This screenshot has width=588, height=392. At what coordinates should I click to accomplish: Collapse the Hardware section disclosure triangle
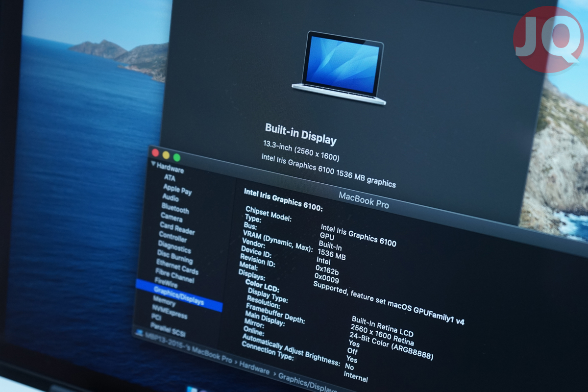(x=153, y=164)
